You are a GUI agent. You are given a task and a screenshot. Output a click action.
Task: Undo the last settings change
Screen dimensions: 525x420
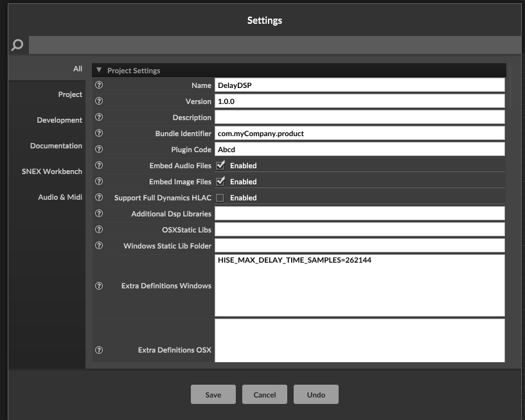click(x=316, y=394)
